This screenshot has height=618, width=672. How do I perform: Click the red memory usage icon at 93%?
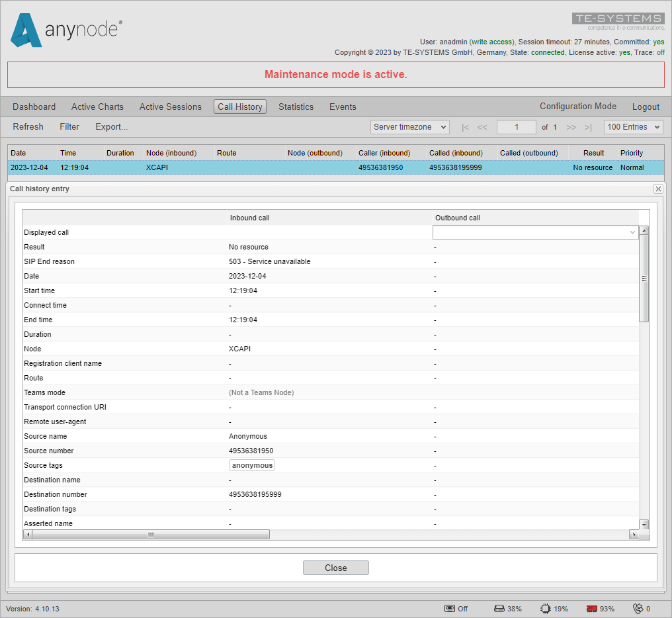point(591,608)
